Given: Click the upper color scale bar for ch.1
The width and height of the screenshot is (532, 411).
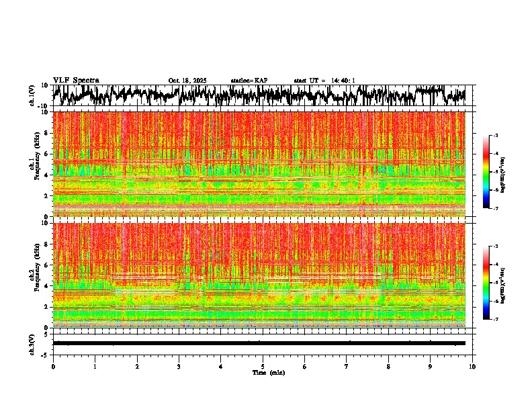Looking at the screenshot, I should (486, 172).
